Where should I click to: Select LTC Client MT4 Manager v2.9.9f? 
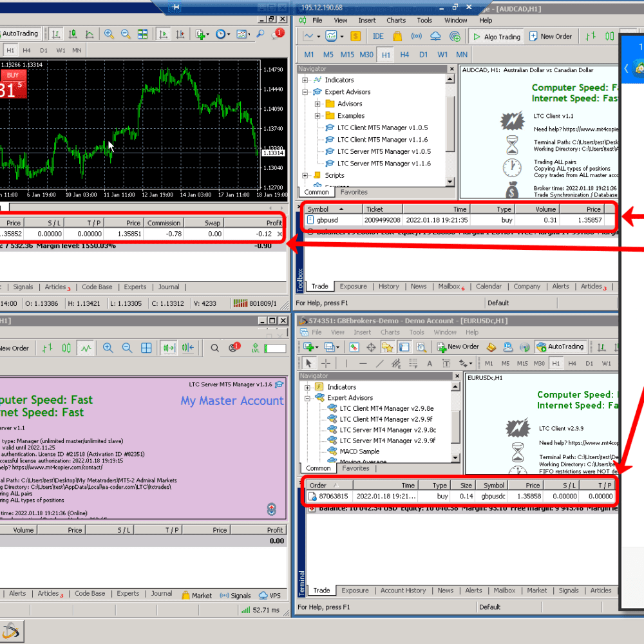click(386, 419)
